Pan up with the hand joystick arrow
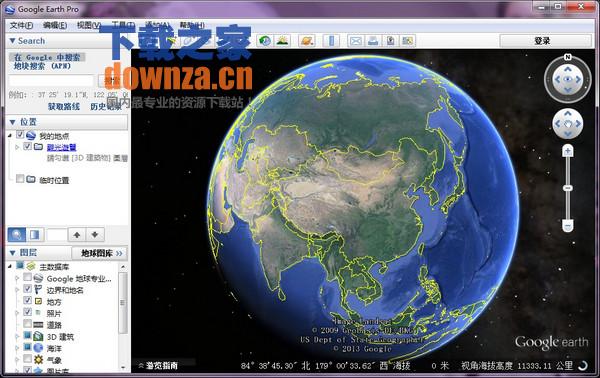600x378 pixels. [x=568, y=114]
